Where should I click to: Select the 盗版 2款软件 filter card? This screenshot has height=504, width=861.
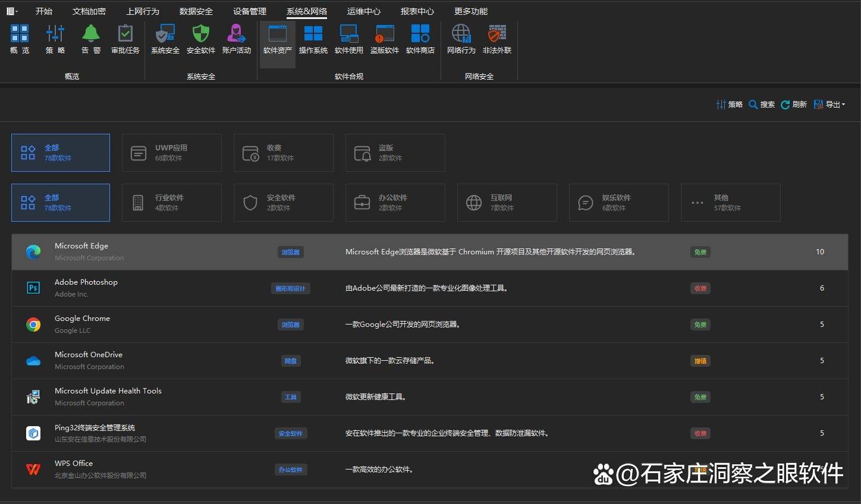(x=395, y=153)
